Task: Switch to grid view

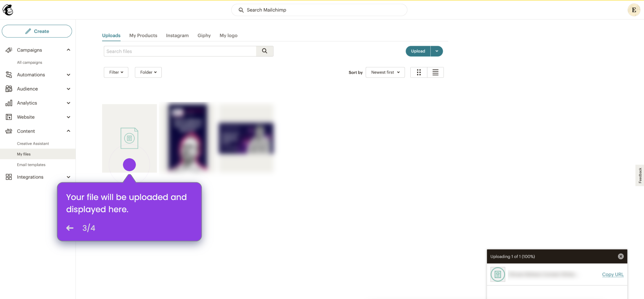Action: tap(419, 72)
